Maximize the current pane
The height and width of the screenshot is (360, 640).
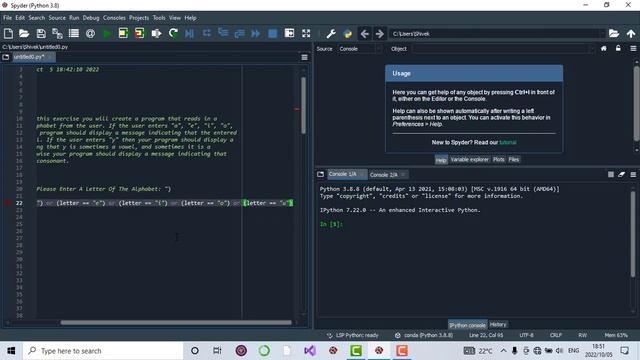289,33
